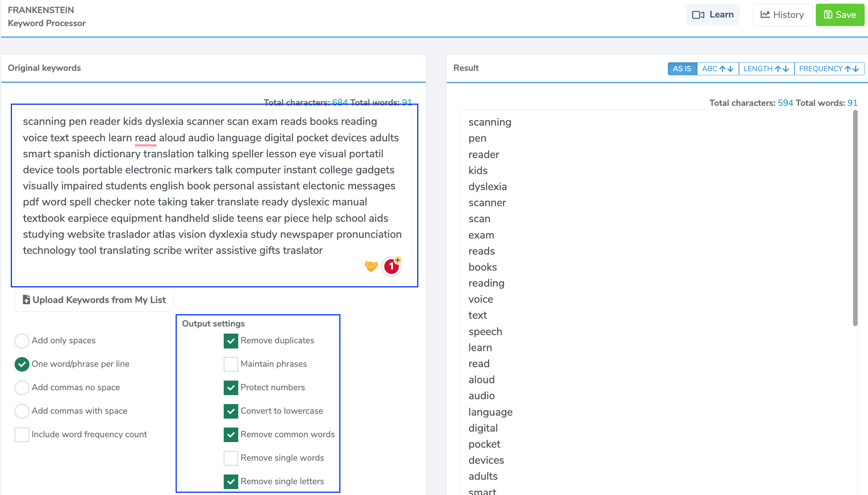Uncheck Remove duplicates checkbox

tap(231, 341)
